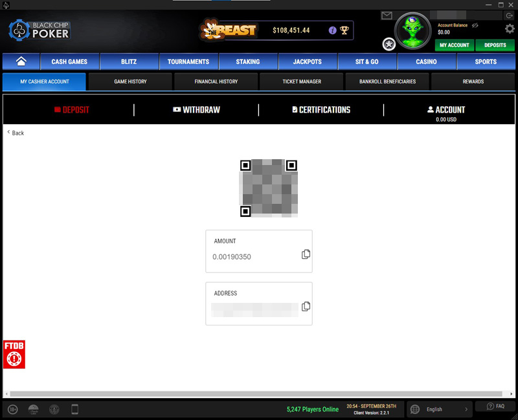Screen dimensions: 518x420
Task: Open Sit & Go games
Action: tap(366, 61)
